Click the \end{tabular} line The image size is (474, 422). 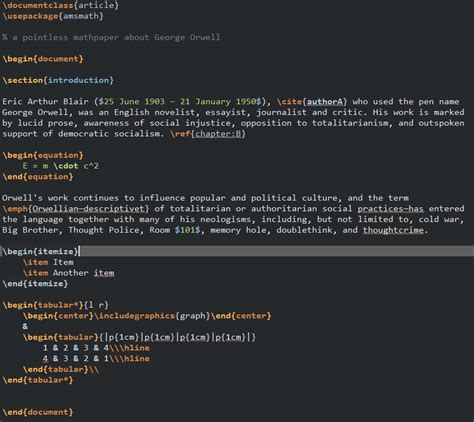61,369
